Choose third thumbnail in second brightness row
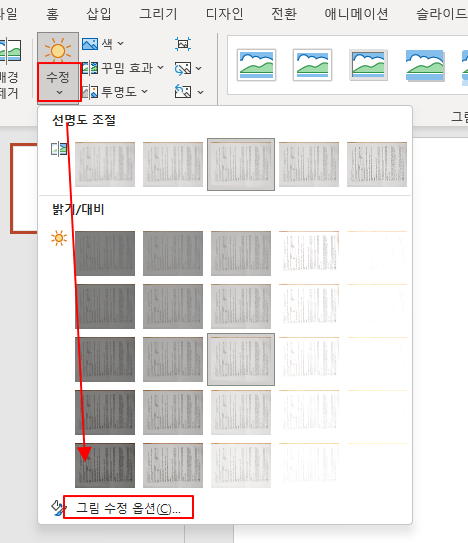The height and width of the screenshot is (543, 468). pyautogui.click(x=241, y=306)
